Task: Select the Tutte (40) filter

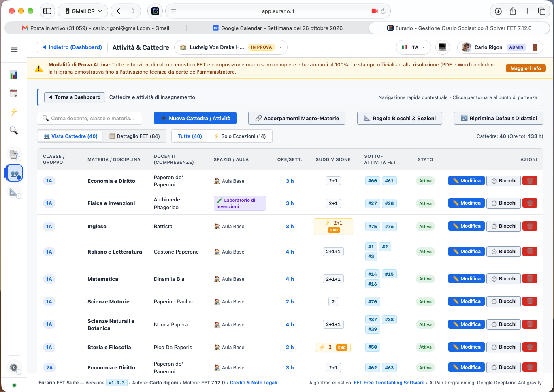Action: 190,136
